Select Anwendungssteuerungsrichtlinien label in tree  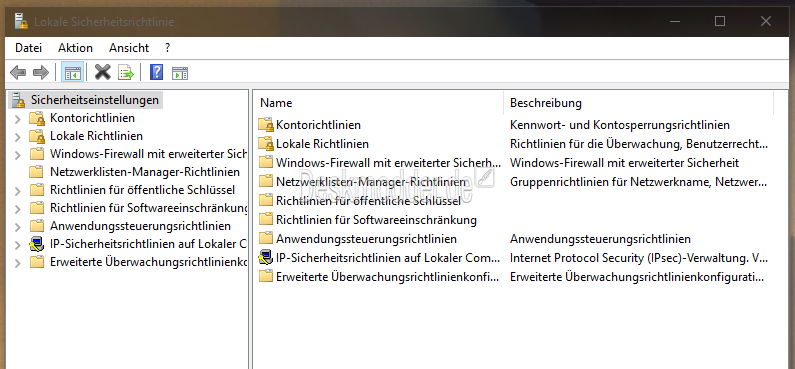pyautogui.click(x=140, y=226)
